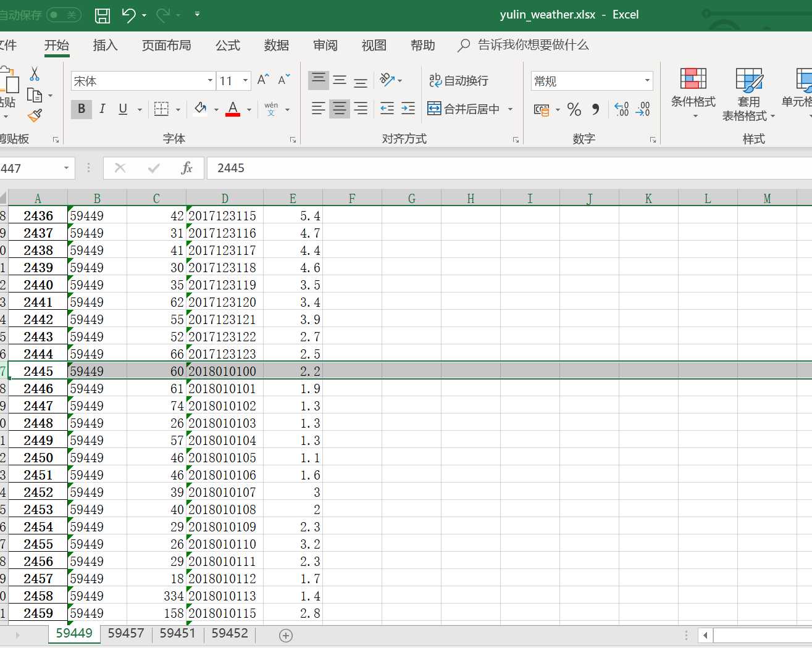The height and width of the screenshot is (648, 812).
Task: Select the Format Painter brush icon
Action: pyautogui.click(x=35, y=115)
